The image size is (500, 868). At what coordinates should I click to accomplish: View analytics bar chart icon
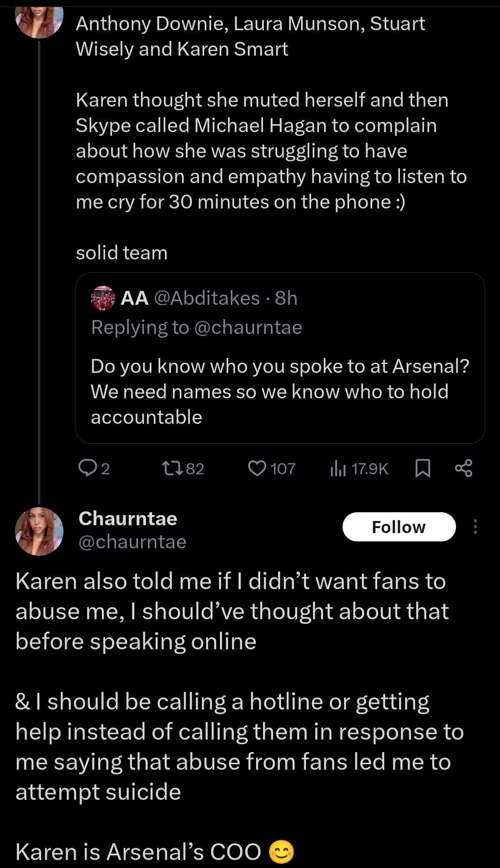click(x=338, y=469)
